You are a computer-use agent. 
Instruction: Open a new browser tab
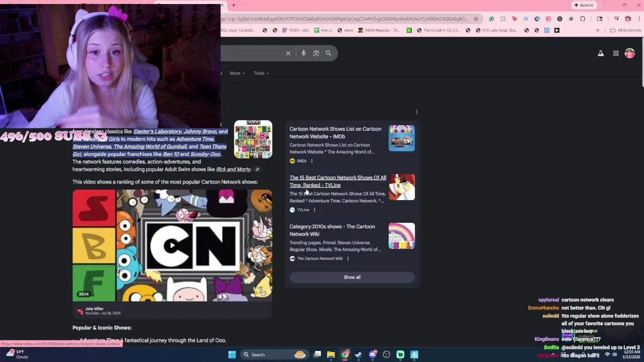pyautogui.click(x=233, y=5)
